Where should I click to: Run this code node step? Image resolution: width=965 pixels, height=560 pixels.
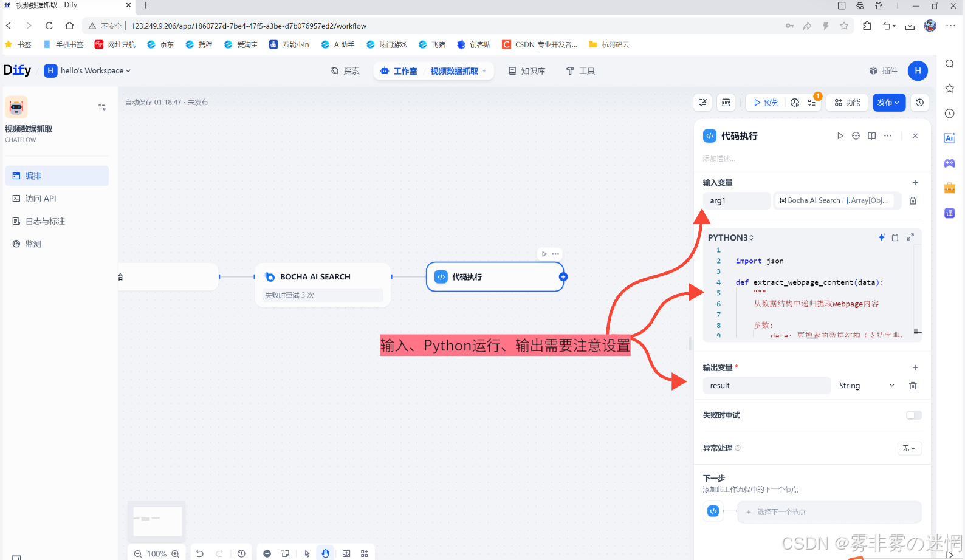tap(840, 136)
